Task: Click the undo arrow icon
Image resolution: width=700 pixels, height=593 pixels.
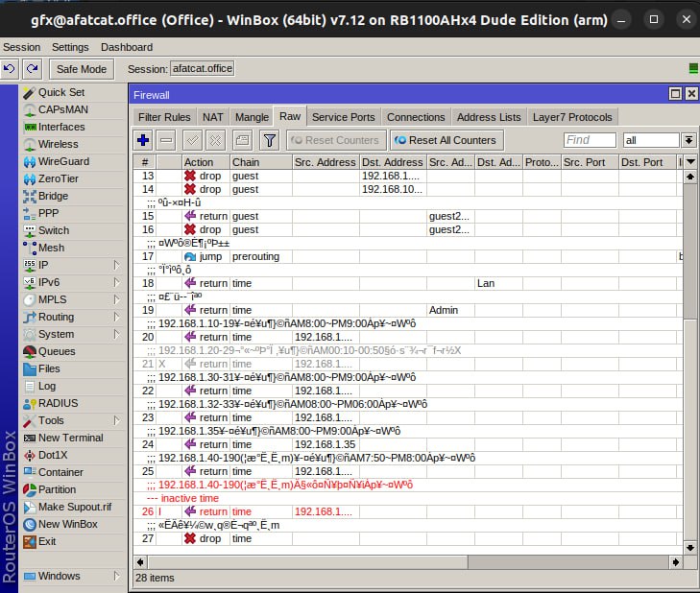Action: [x=10, y=68]
